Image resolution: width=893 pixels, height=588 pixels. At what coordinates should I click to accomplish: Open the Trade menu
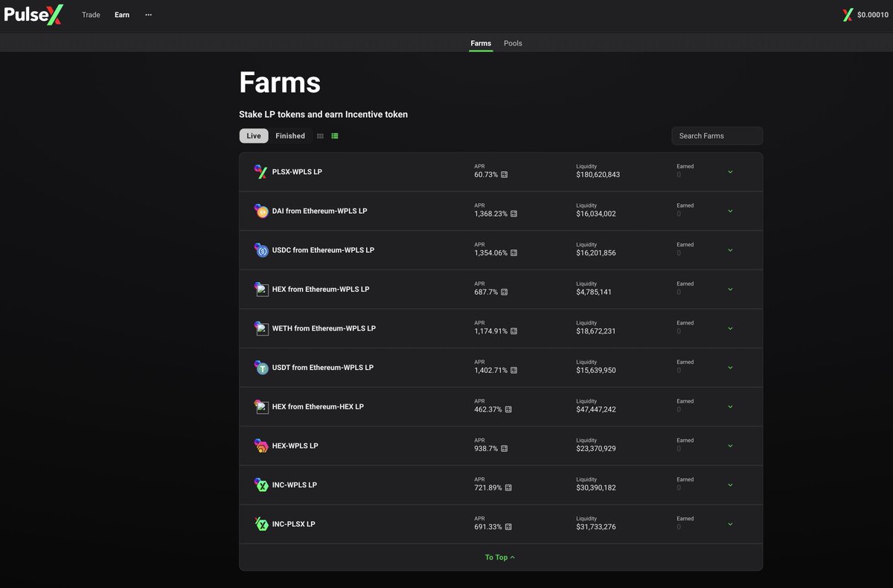pos(91,15)
